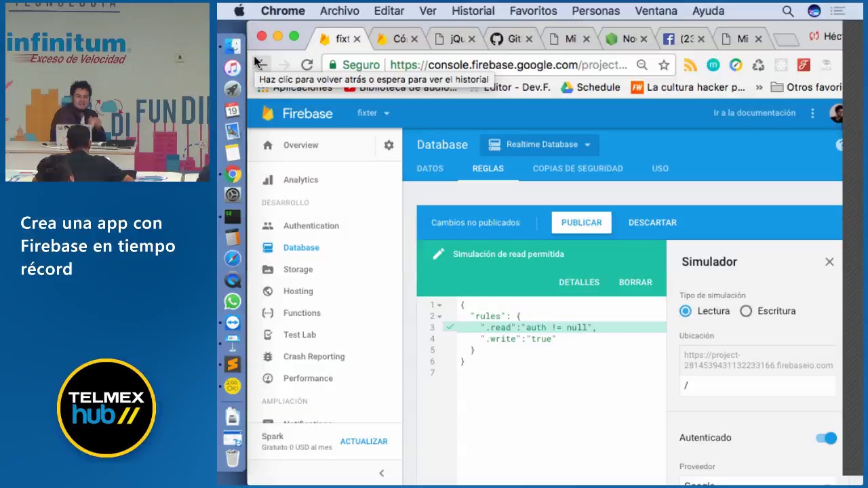This screenshot has height=488, width=868.
Task: Switch to the DATOS tab
Action: (430, 169)
